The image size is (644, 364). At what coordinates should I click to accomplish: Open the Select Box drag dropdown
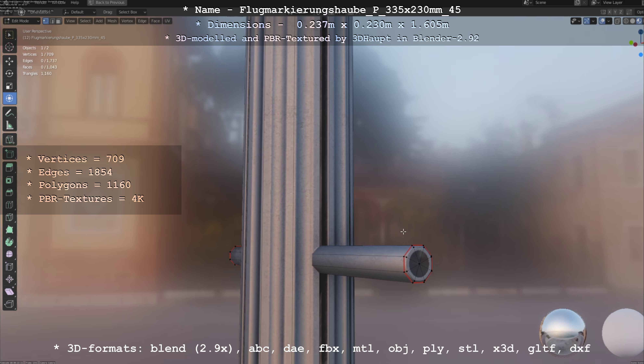point(132,12)
